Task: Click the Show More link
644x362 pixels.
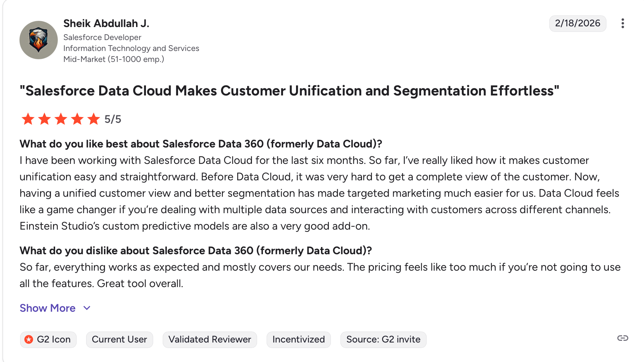Action: pos(48,308)
